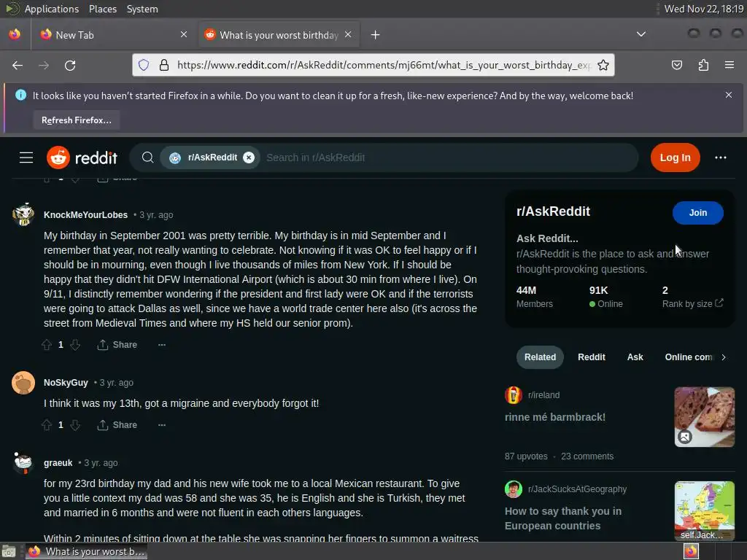The height and width of the screenshot is (560, 747).
Task: Open Reddit hamburger navigation menu
Action: 26,157
